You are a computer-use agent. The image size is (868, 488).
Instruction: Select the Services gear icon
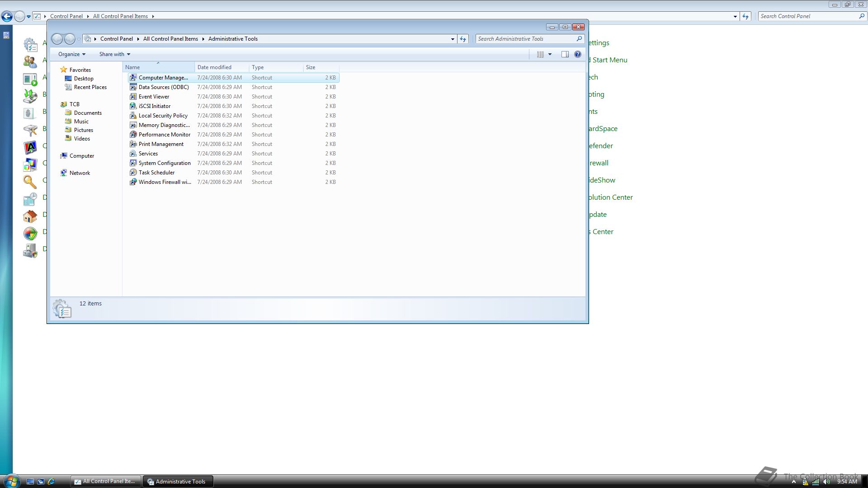click(x=133, y=154)
